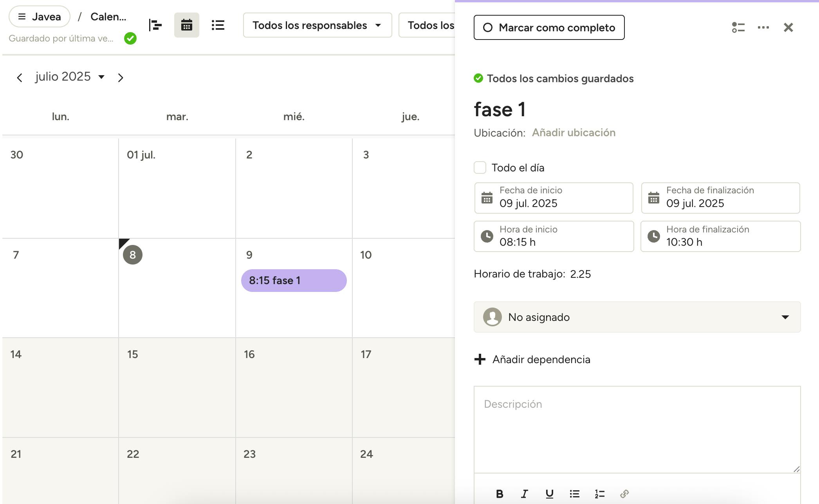This screenshot has height=504, width=819.
Task: Switch to Gantt chart view icon
Action: coord(155,25)
